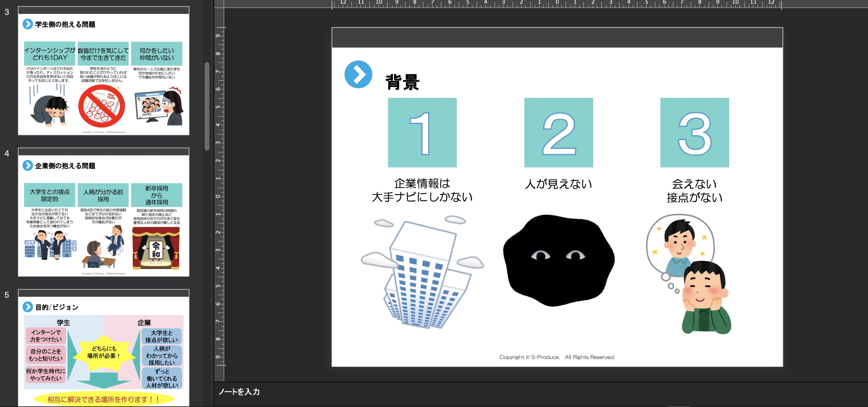The height and width of the screenshot is (407, 868).
Task: Click the text 企業情報は大手ナビにしかない
Action: [422, 190]
